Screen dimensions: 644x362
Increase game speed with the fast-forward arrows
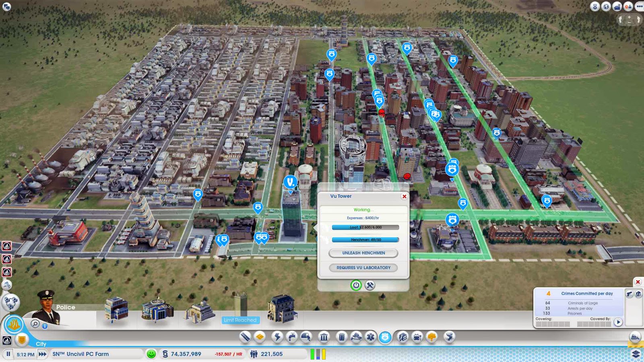pyautogui.click(x=42, y=354)
